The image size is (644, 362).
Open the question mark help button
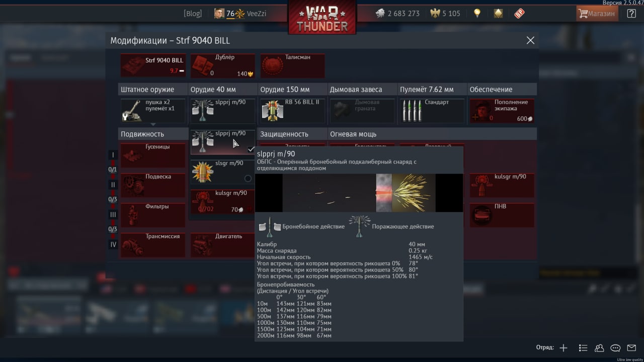[x=631, y=14]
